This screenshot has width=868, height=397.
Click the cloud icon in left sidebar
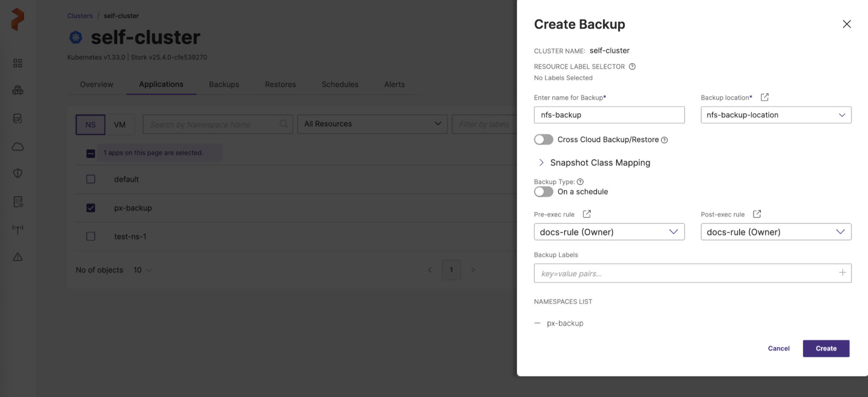[18, 147]
